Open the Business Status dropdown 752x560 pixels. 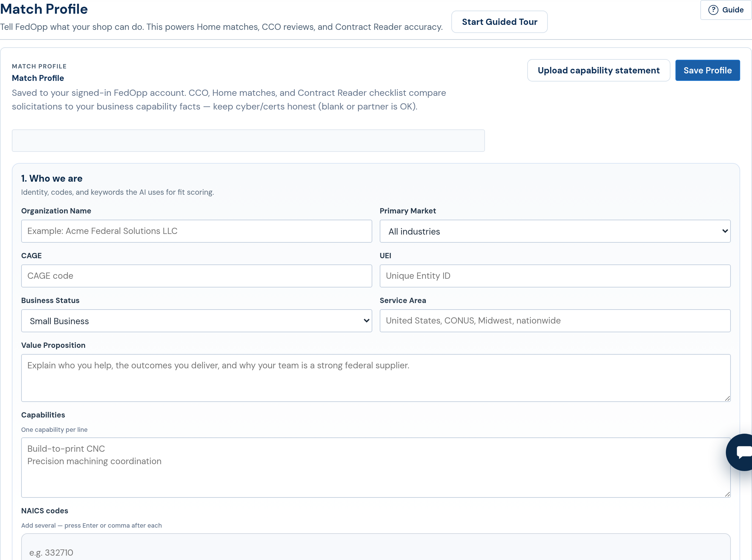[196, 321]
